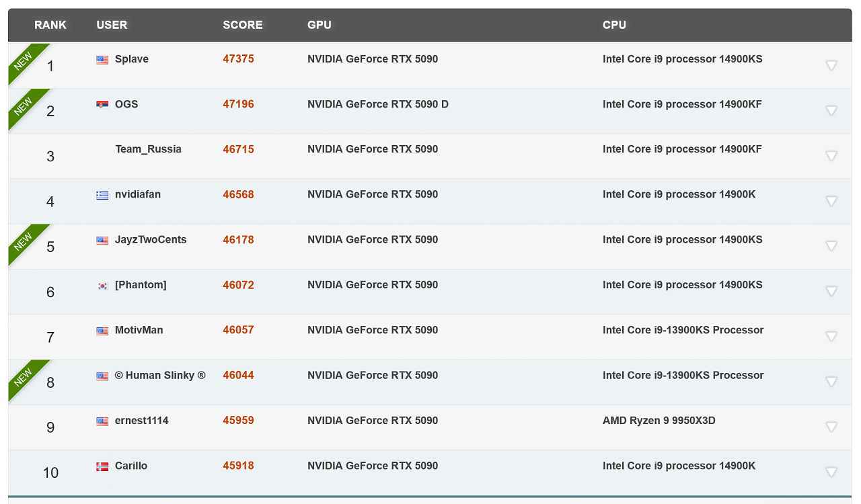Click the Greece flag icon beside nvidiafan
The image size is (861, 504).
(102, 195)
